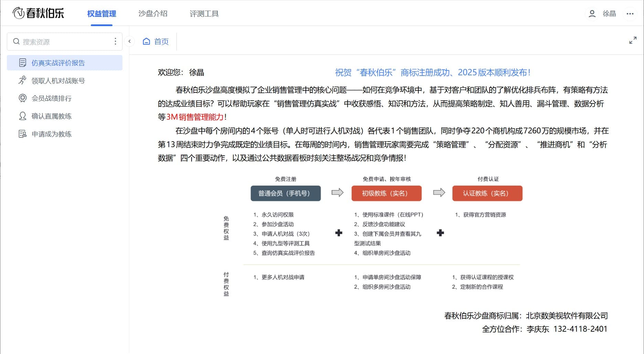Click the user avatar icon
This screenshot has height=354, width=644.
click(592, 13)
